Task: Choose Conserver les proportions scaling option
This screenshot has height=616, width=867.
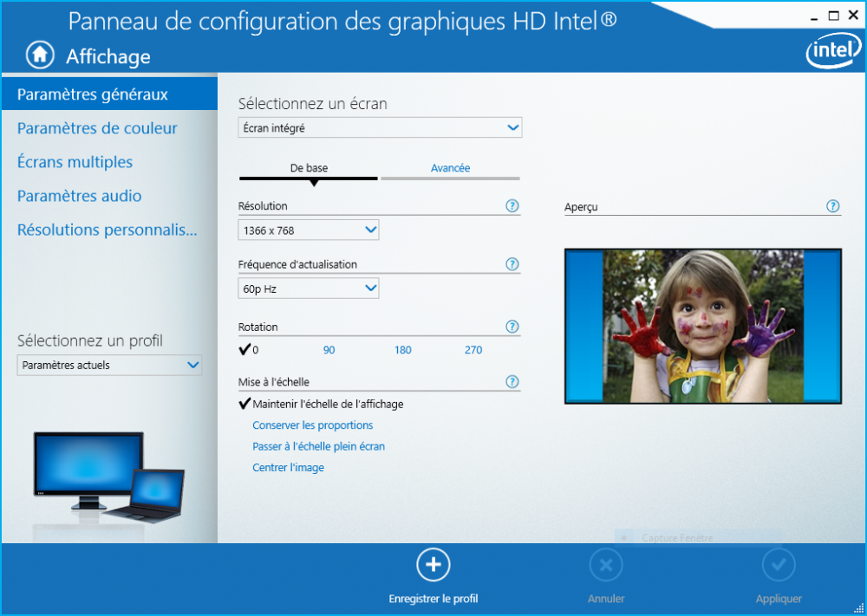Action: click(x=312, y=425)
